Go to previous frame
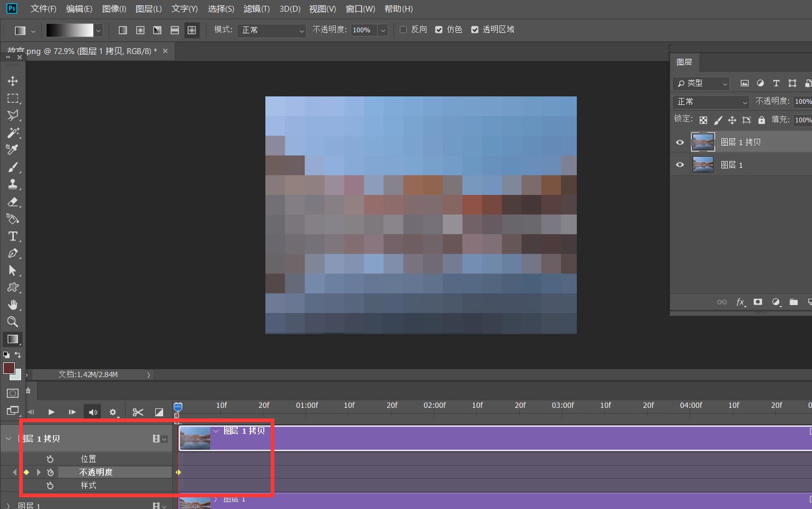Screen dimensions: 812x509 point(31,412)
